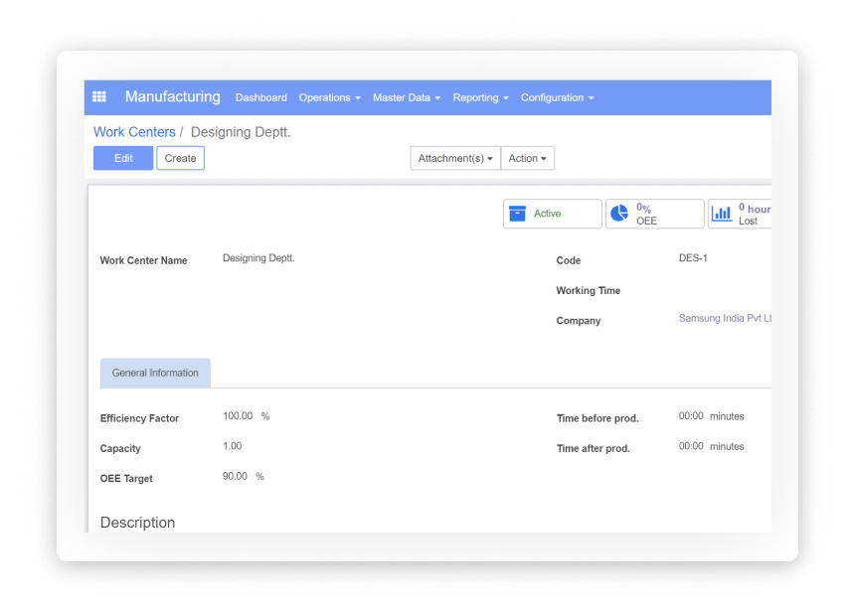The image size is (851, 616).
Task: Click the Lost hours bar chart icon
Action: [x=722, y=214]
